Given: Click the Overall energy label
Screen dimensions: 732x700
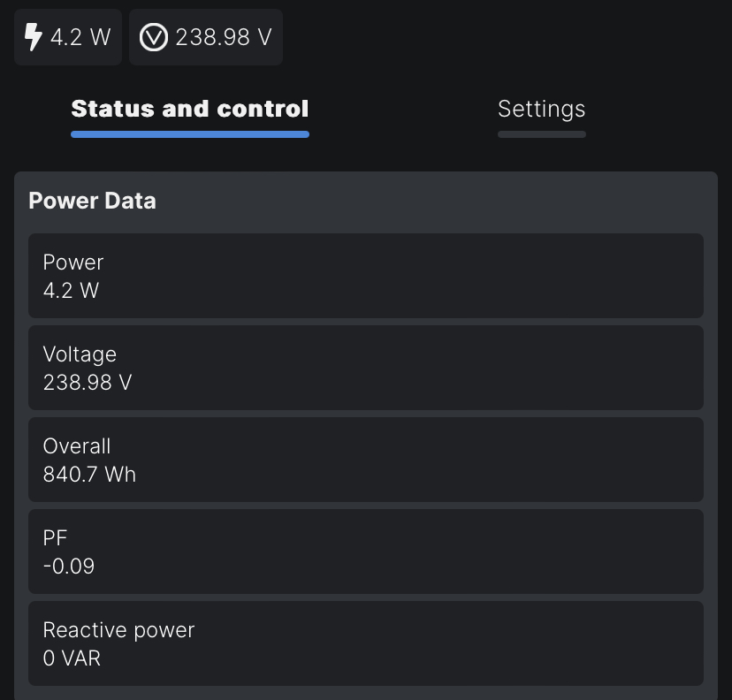Looking at the screenshot, I should click(77, 446).
